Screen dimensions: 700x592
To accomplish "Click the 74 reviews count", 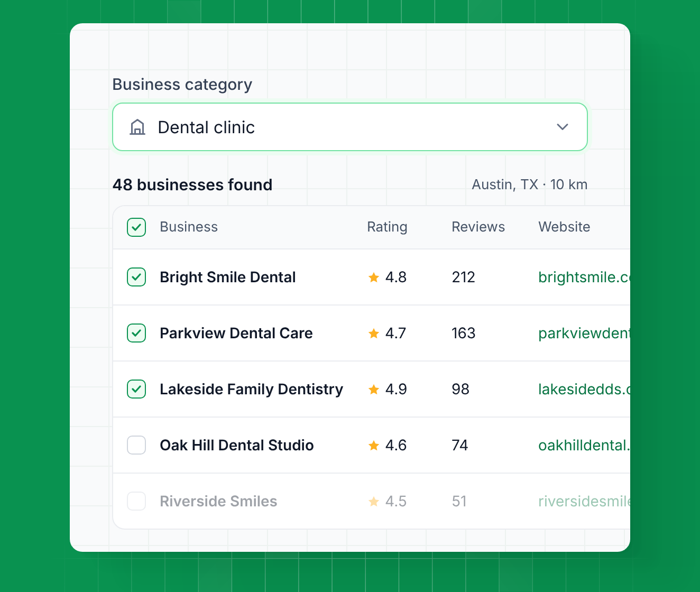I will tap(460, 445).
